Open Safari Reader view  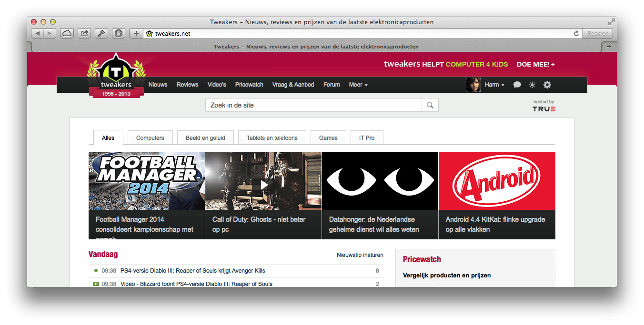(x=597, y=33)
